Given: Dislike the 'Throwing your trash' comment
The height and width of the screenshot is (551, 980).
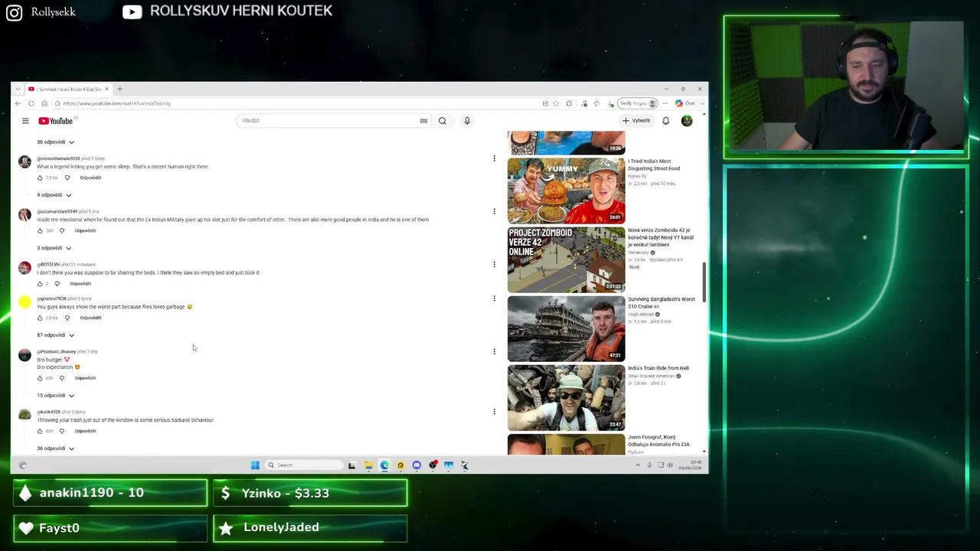Looking at the screenshot, I should point(62,431).
